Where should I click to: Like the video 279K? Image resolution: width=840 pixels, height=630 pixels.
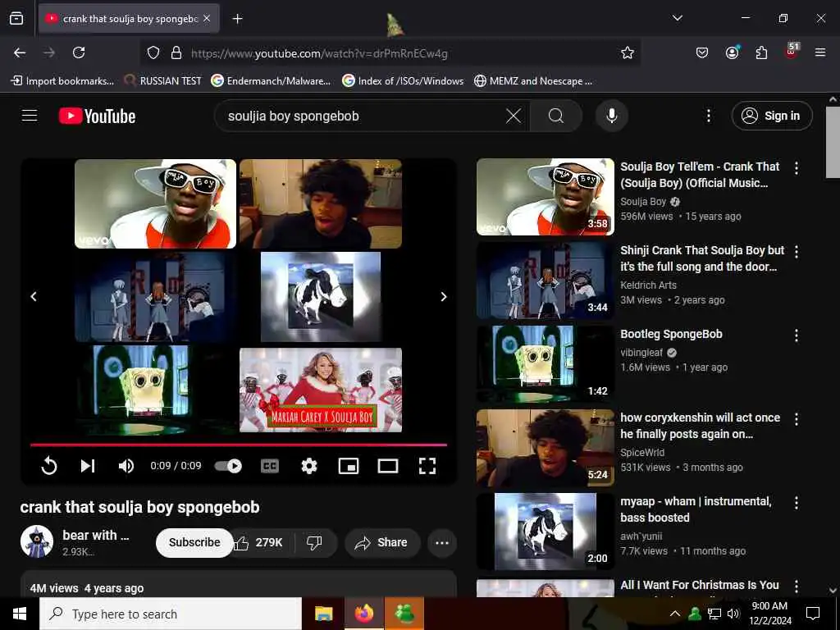click(x=261, y=543)
